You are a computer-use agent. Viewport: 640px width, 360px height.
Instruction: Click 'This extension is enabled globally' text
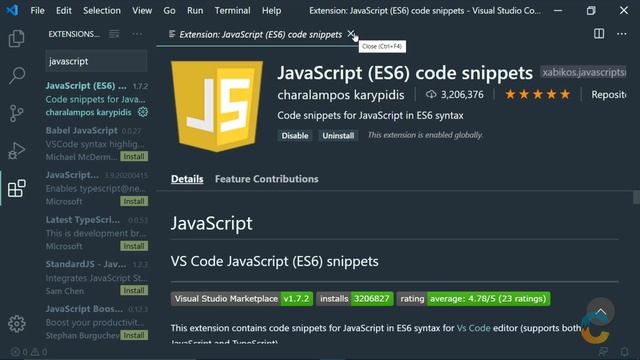coord(425,135)
